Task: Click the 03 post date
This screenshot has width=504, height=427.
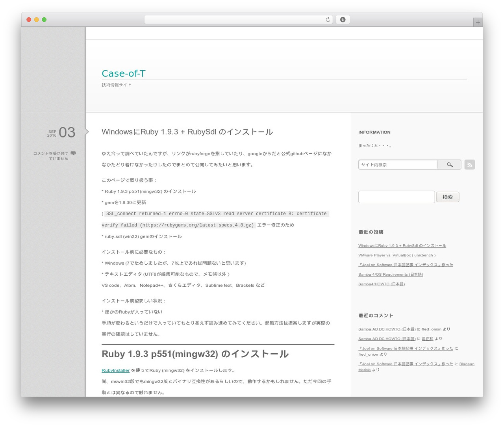Action: click(x=67, y=132)
